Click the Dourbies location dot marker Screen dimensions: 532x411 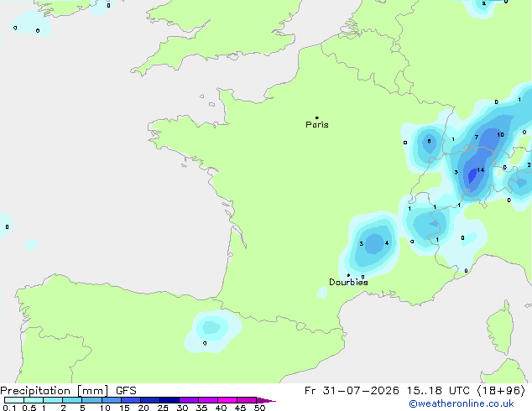tap(348, 275)
